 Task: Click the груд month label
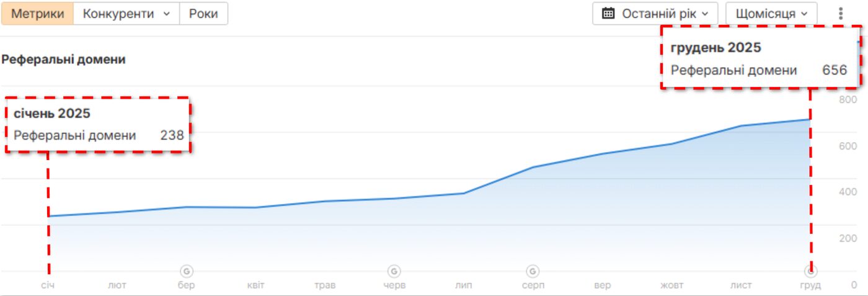[810, 285]
